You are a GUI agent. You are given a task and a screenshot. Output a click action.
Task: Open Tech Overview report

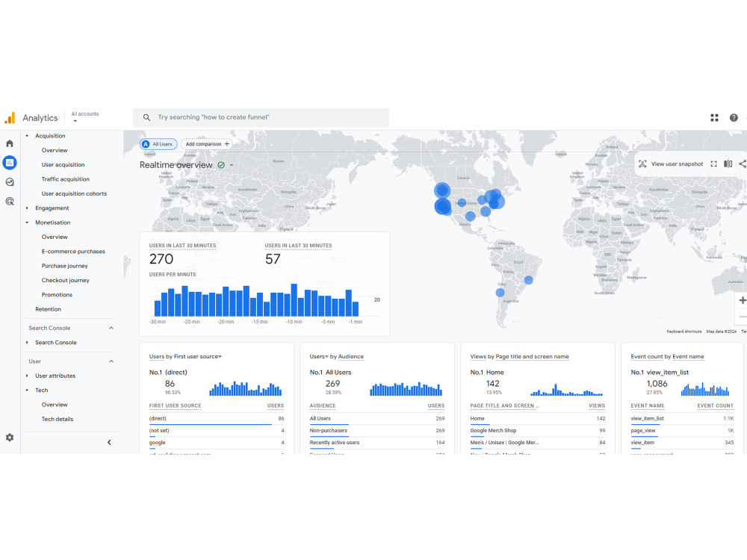click(x=55, y=405)
